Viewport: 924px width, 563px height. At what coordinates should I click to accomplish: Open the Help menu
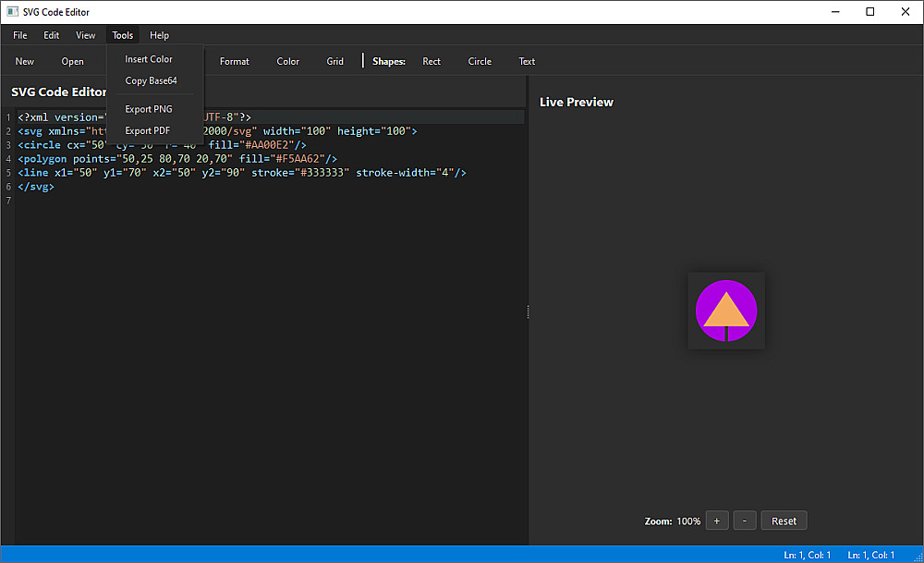click(159, 35)
